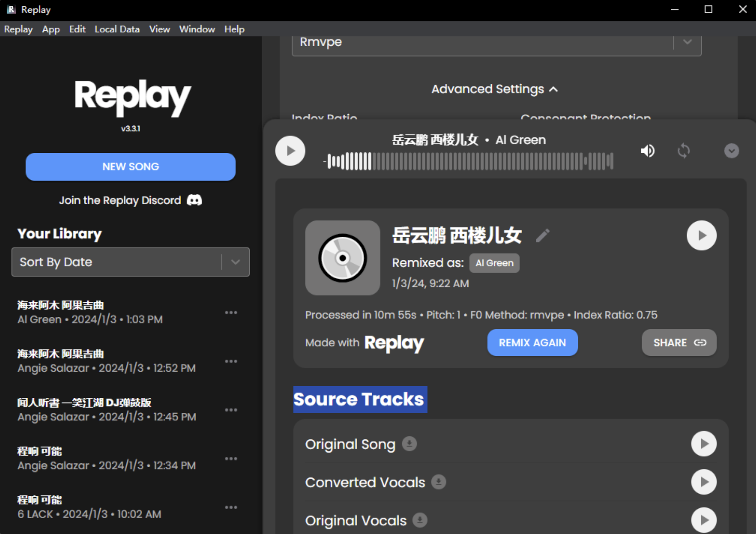Open options for 6 LACK 10:02 AM song
This screenshot has height=534, width=756.
point(231,507)
